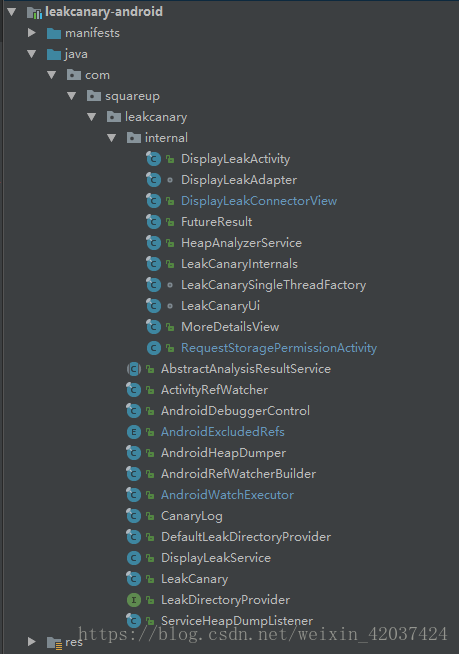Open RequestStoragePermissionActivity class file
This screenshot has height=654, width=459.
tap(279, 348)
